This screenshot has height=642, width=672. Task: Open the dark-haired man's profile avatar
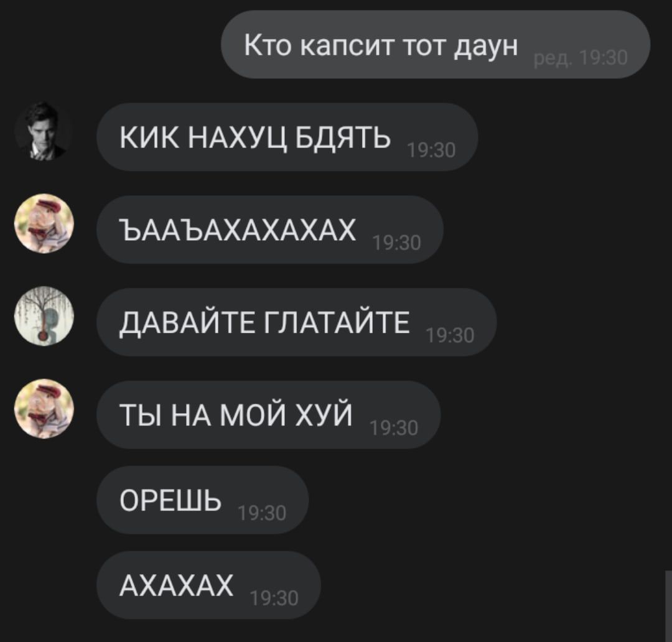[44, 131]
